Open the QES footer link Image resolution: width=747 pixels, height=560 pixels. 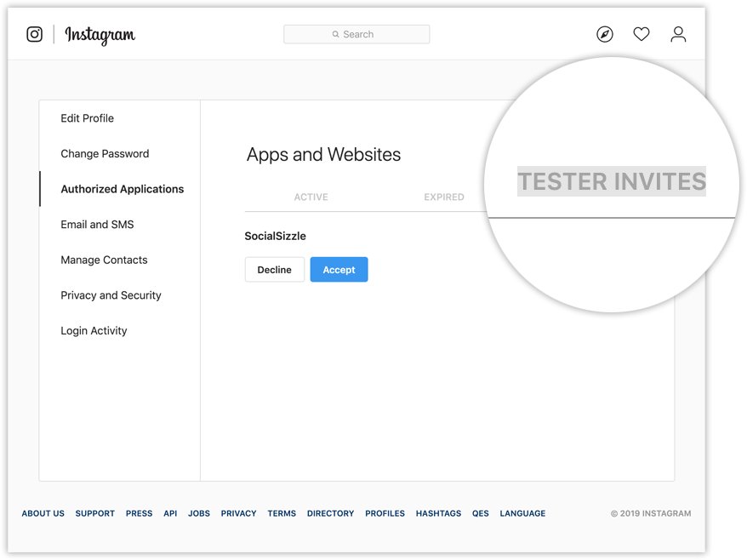[x=480, y=513]
